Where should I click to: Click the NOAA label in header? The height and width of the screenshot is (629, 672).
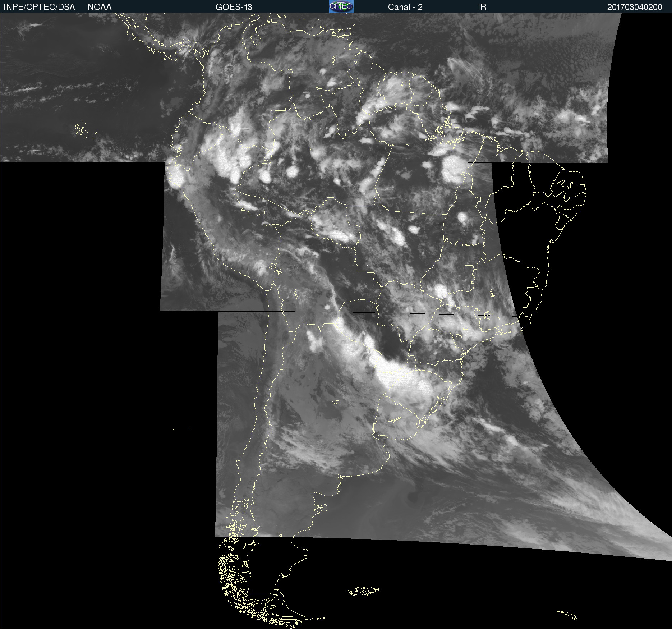[100, 7]
